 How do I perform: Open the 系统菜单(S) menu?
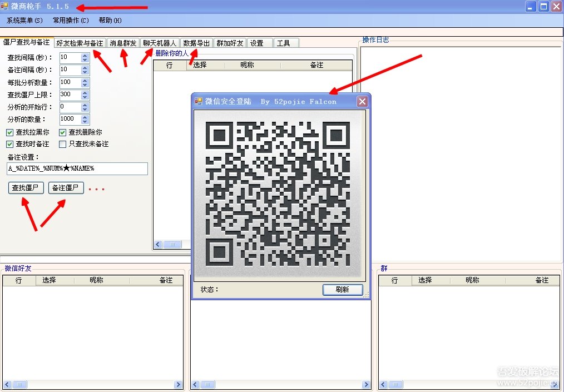(24, 21)
